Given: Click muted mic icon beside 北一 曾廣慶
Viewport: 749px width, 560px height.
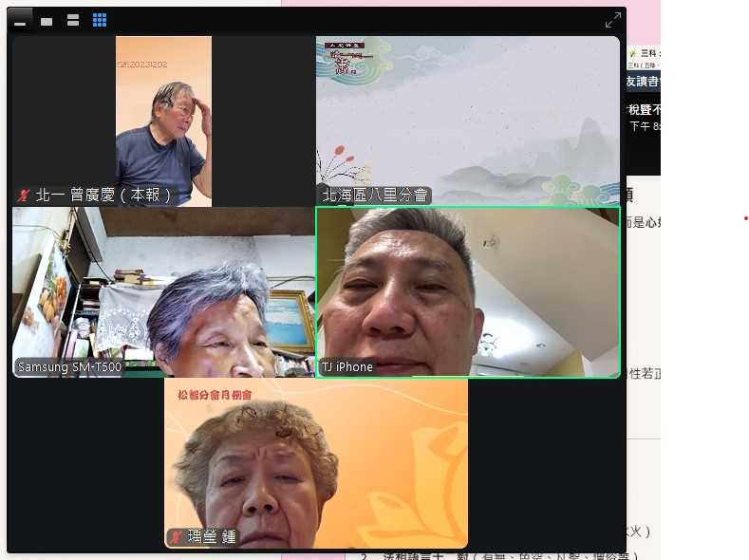Looking at the screenshot, I should [x=24, y=196].
